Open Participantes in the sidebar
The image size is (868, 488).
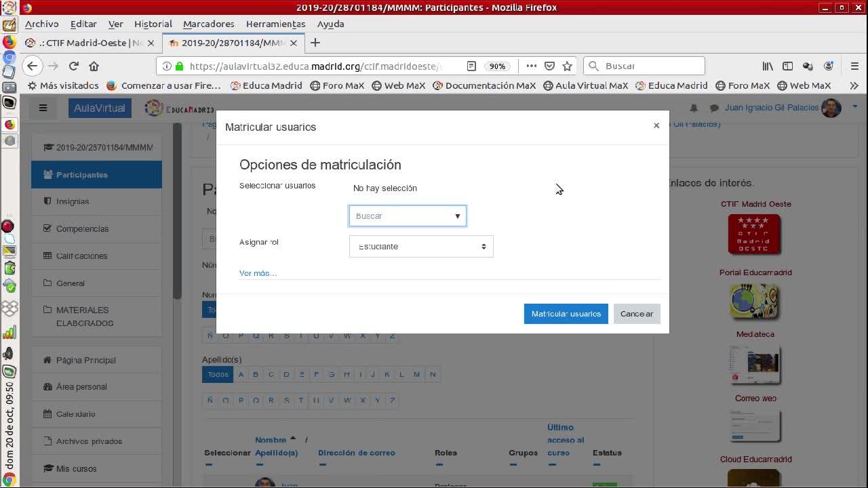coord(96,174)
